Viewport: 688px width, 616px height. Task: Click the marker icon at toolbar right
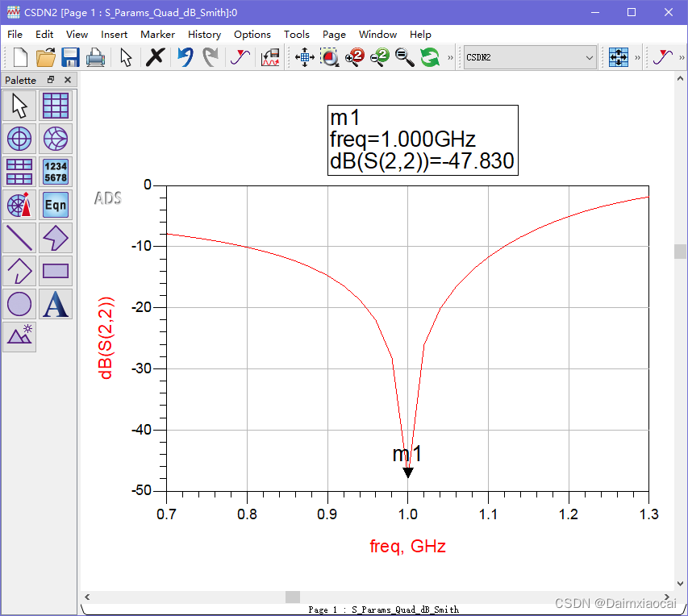pyautogui.click(x=662, y=57)
